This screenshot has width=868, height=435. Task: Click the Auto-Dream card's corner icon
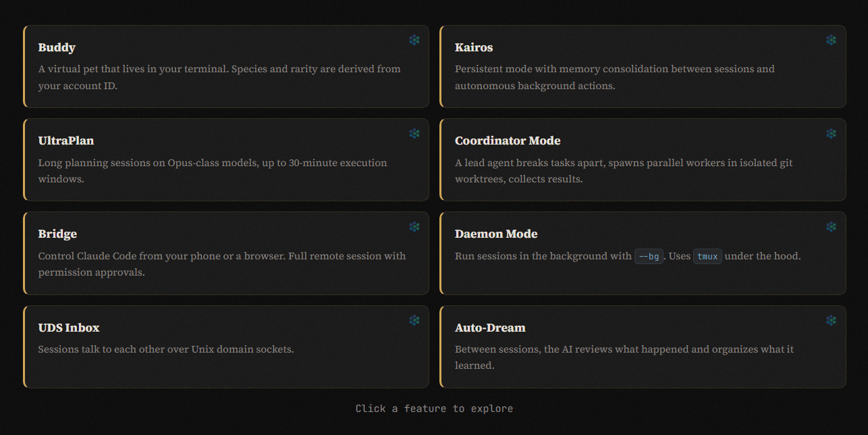831,320
